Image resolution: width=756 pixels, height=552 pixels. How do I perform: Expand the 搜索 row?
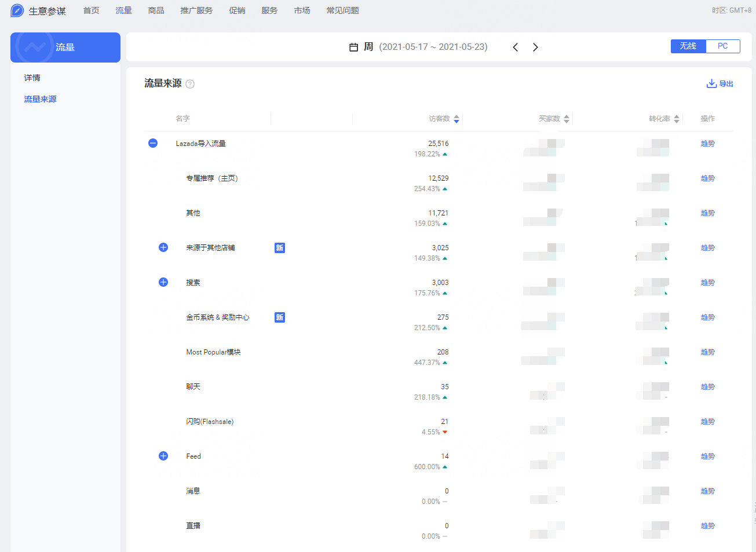163,282
